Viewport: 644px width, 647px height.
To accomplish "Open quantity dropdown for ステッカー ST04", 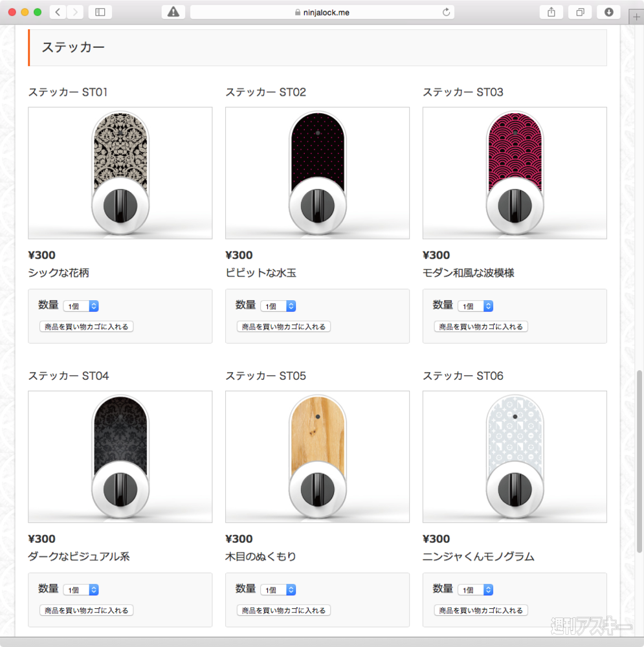I will 81,590.
